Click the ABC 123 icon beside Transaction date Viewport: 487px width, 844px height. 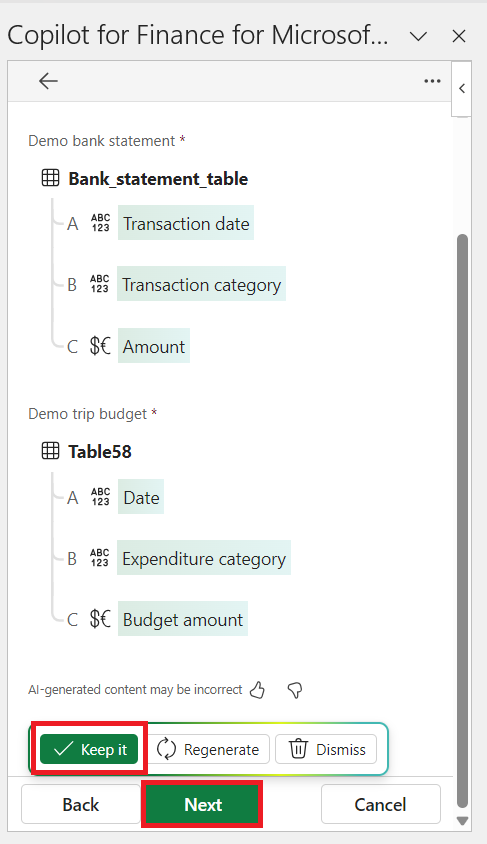click(100, 223)
